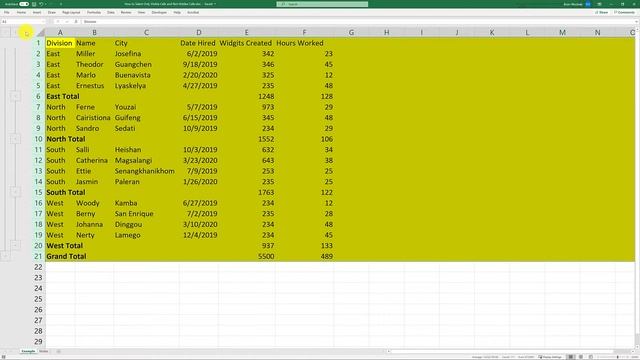640x360 pixels.
Task: Select column A header
Action: tap(60, 33)
